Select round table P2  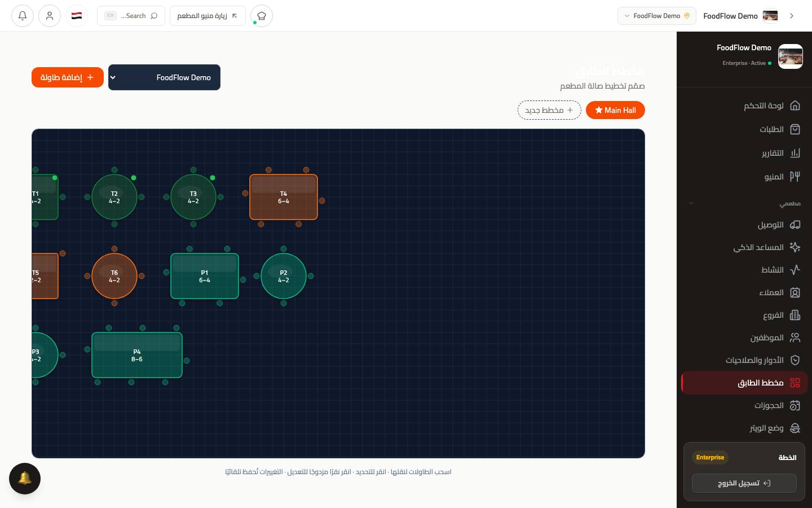(284, 276)
